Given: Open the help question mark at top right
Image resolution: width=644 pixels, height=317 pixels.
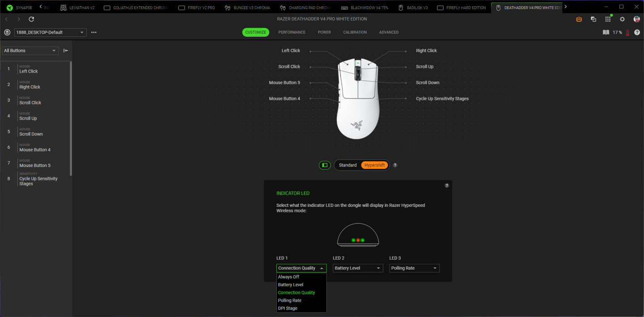Looking at the screenshot, I should [x=637, y=32].
